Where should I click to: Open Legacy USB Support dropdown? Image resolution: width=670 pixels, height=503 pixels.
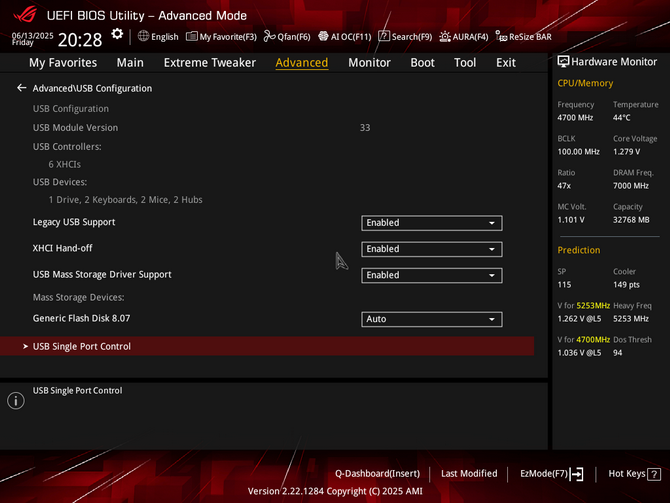coord(432,223)
